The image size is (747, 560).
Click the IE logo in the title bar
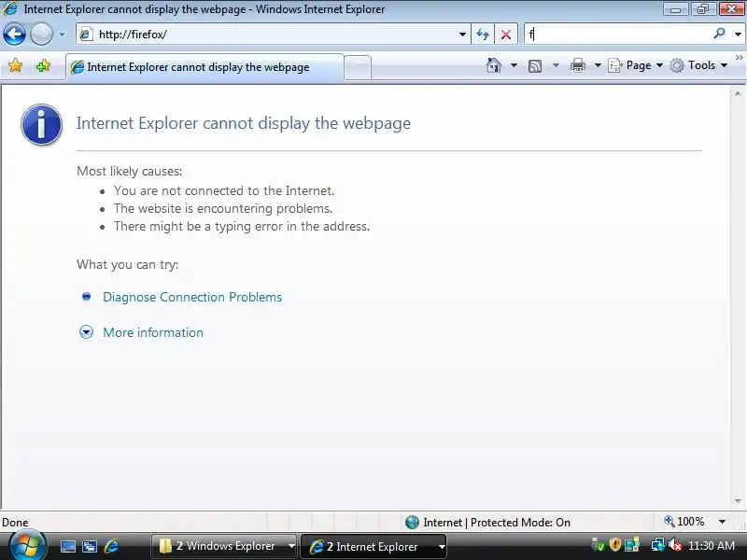click(10, 9)
